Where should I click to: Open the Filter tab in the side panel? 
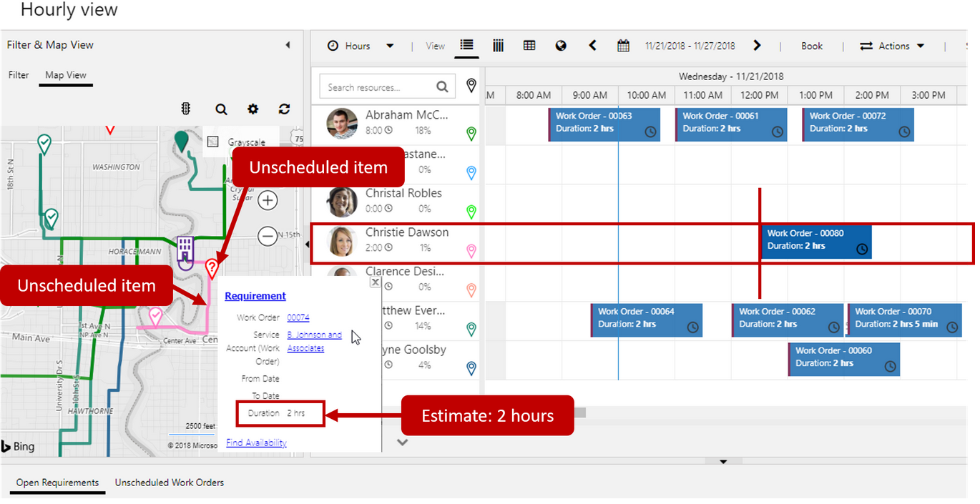coord(18,74)
